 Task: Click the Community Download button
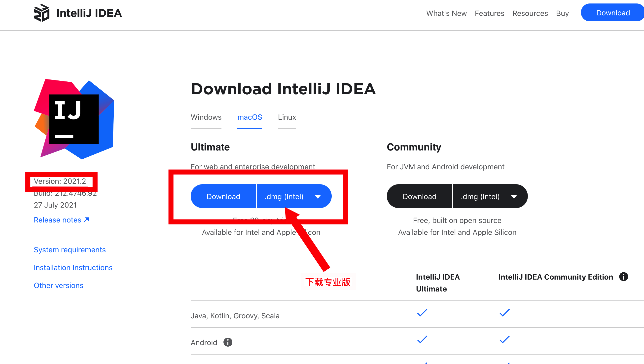point(419,196)
